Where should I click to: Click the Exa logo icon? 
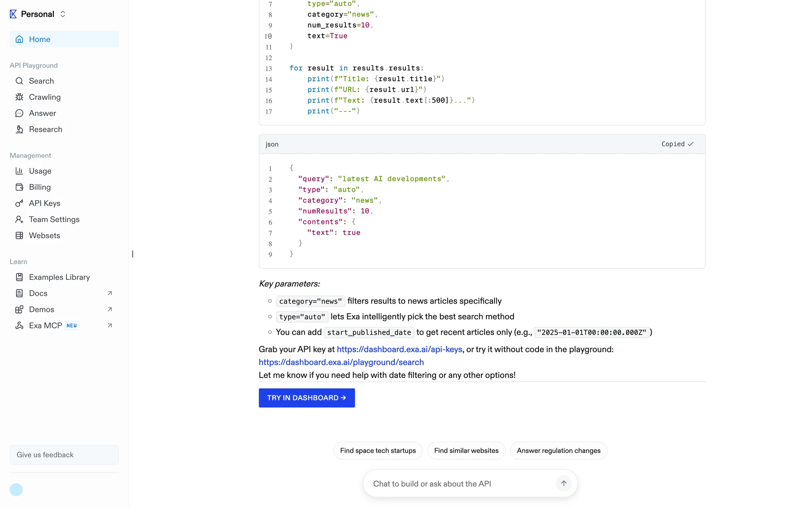pyautogui.click(x=13, y=14)
